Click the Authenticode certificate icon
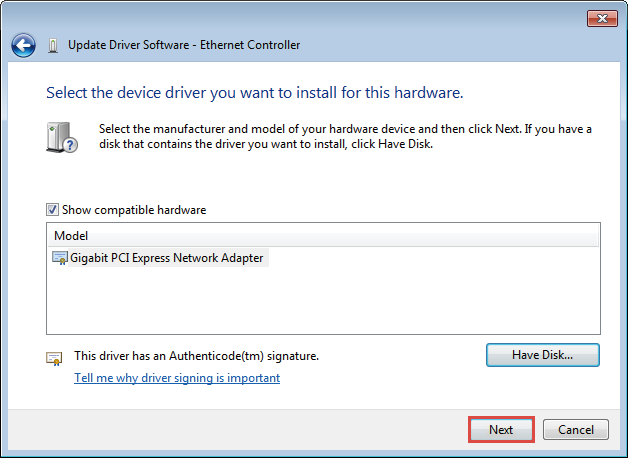This screenshot has width=628, height=458. tap(54, 358)
